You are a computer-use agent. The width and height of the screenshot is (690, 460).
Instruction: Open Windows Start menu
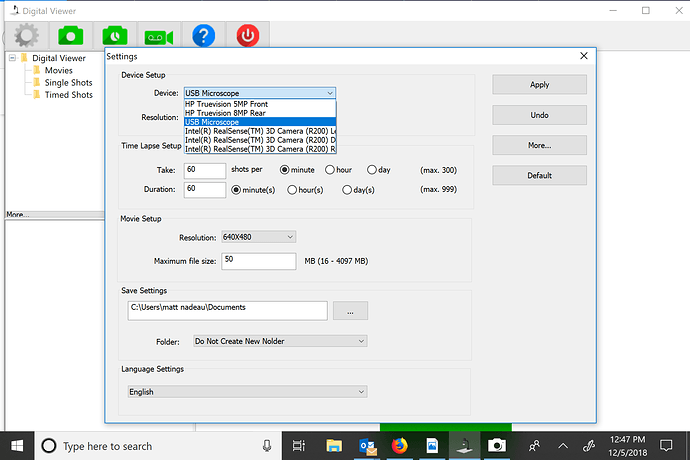click(x=17, y=446)
